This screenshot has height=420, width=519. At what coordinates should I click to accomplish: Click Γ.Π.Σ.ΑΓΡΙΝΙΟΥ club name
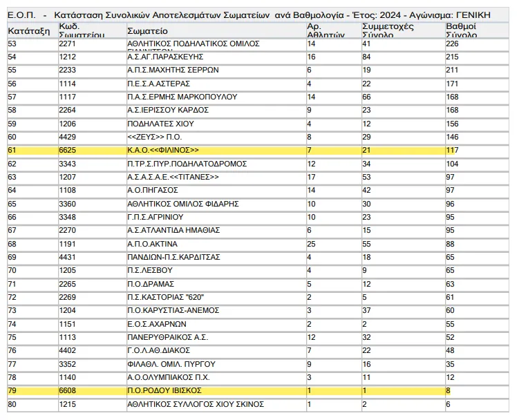click(155, 217)
